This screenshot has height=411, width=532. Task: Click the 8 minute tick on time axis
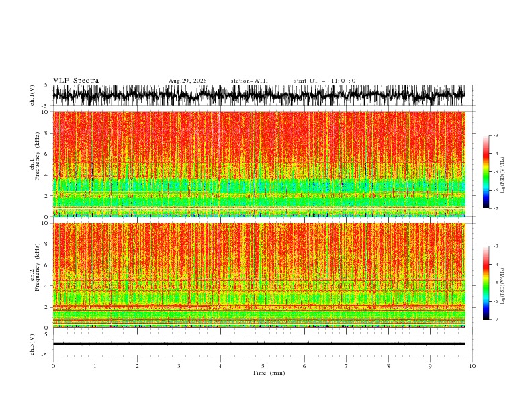pyautogui.click(x=388, y=366)
